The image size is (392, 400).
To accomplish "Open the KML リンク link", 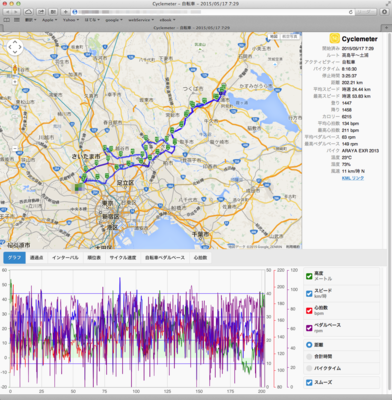I will 353,178.
